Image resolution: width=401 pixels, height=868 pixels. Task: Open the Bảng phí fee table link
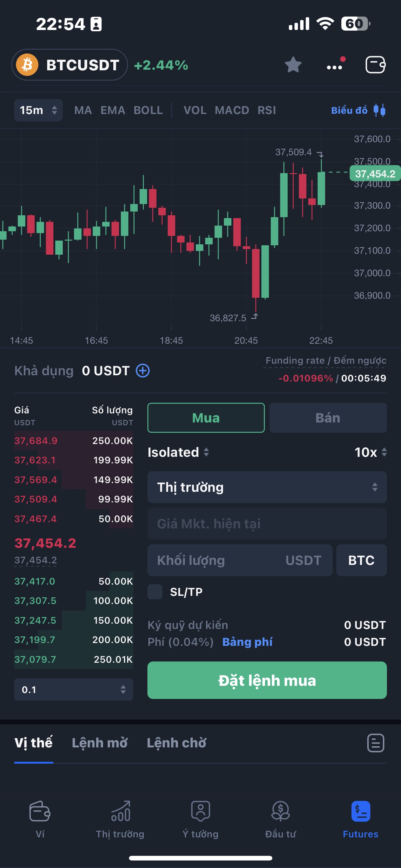(247, 642)
